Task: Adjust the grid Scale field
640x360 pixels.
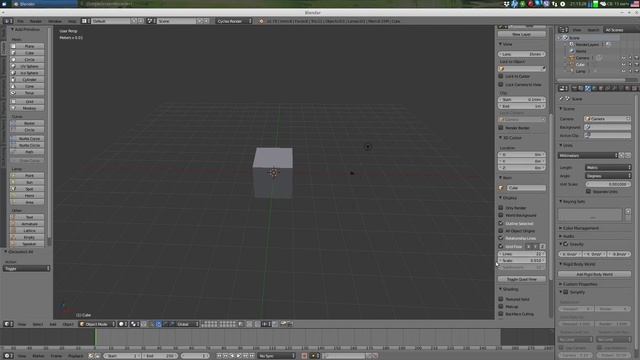Action: 522,260
